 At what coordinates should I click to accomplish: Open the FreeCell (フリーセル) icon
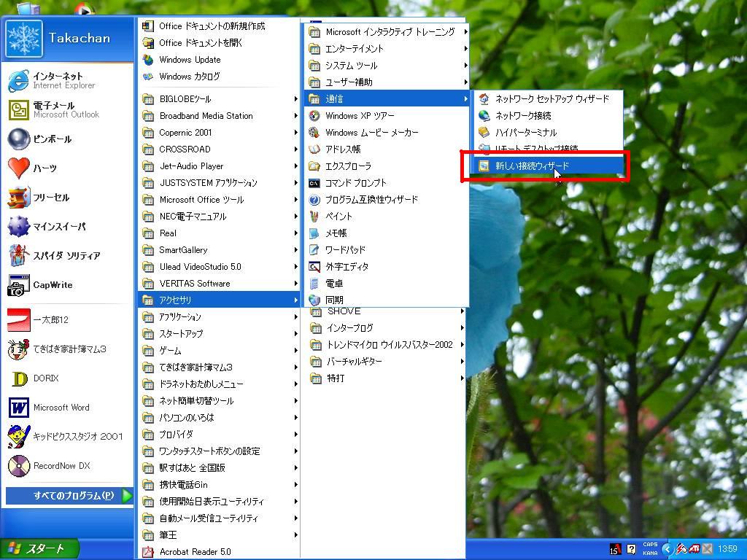pyautogui.click(x=18, y=198)
